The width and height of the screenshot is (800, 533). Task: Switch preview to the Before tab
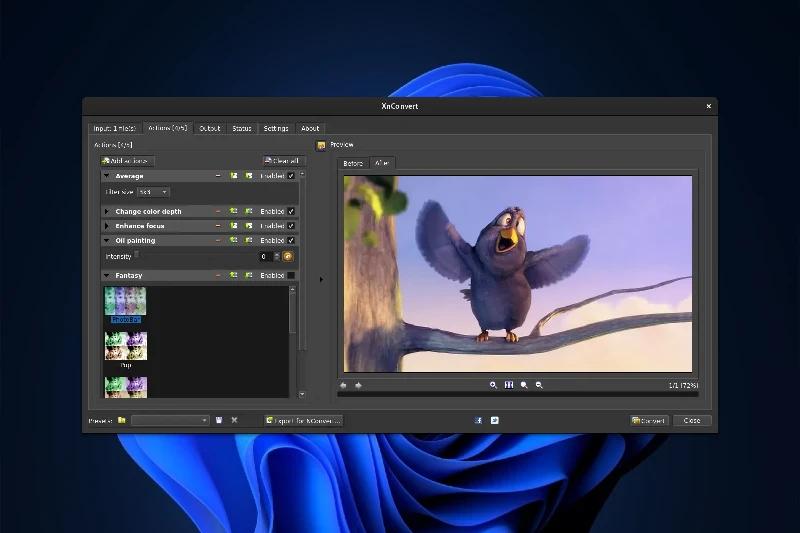[x=353, y=163]
